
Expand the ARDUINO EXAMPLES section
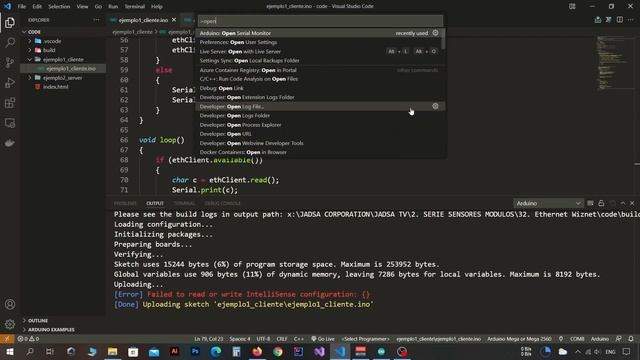pos(51,329)
